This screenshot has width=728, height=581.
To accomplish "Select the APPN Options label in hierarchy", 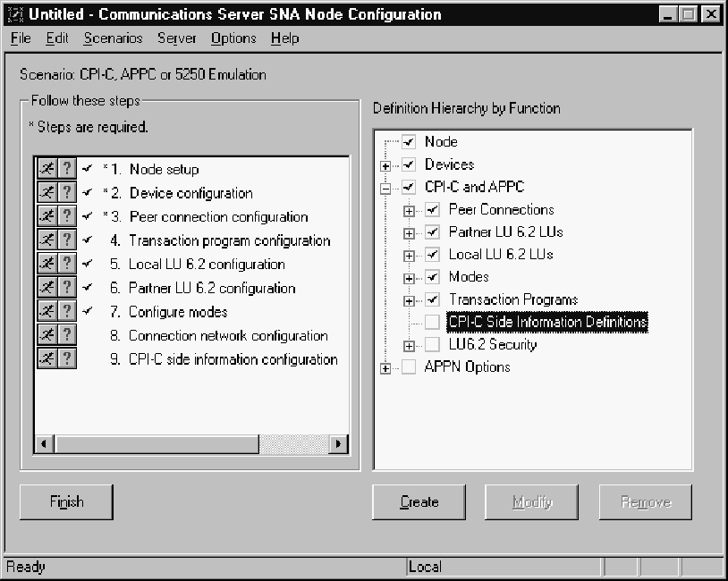I will point(467,367).
